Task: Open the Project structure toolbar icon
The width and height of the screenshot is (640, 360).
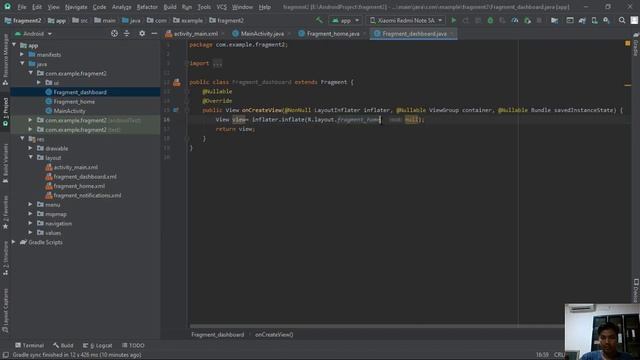Action: point(554,20)
